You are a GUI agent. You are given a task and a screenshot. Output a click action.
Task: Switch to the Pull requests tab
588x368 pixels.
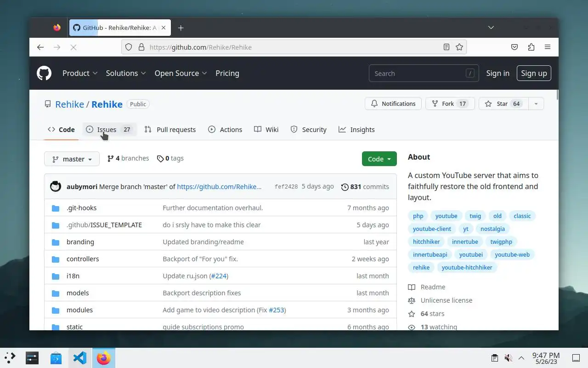coord(170,129)
